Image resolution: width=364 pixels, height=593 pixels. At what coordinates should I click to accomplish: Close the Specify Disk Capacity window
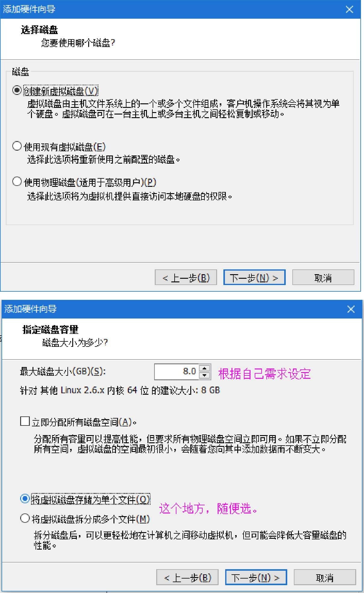[351, 309]
